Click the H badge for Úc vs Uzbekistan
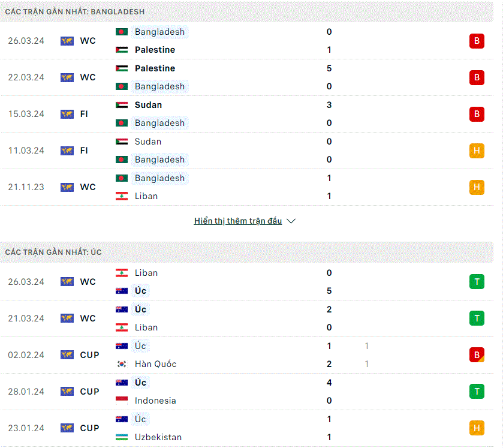 click(x=477, y=428)
